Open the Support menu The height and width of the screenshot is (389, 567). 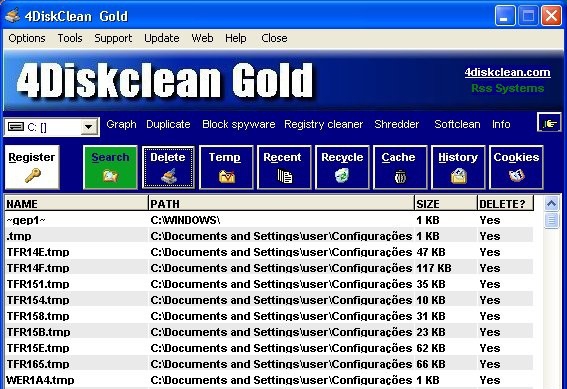click(x=113, y=38)
